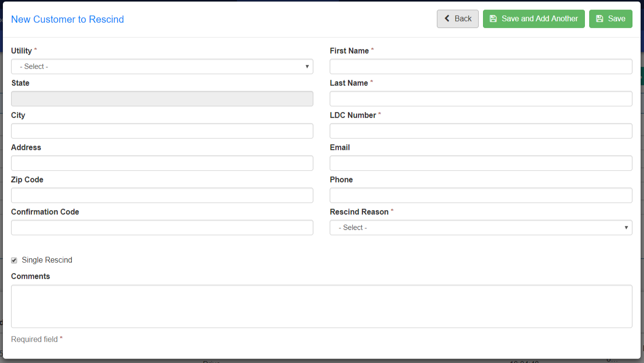The height and width of the screenshot is (363, 644).
Task: Click the disk icon on Save and Add Another
Action: pos(493,19)
